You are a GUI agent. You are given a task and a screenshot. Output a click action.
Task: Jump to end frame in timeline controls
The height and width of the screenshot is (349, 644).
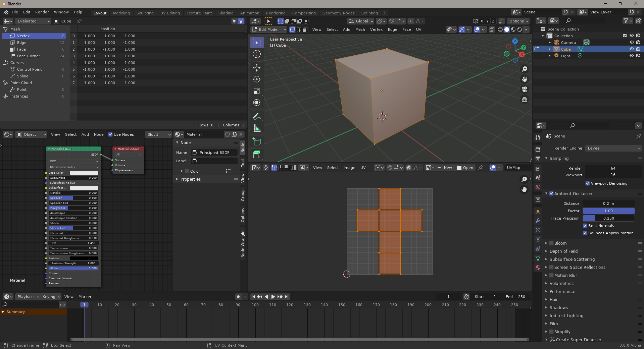click(287, 297)
